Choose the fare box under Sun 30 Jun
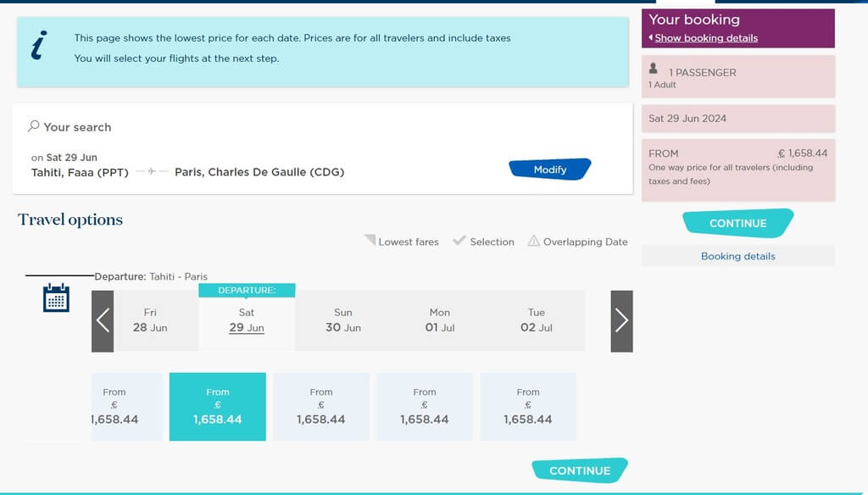This screenshot has width=868, height=495. click(x=321, y=407)
